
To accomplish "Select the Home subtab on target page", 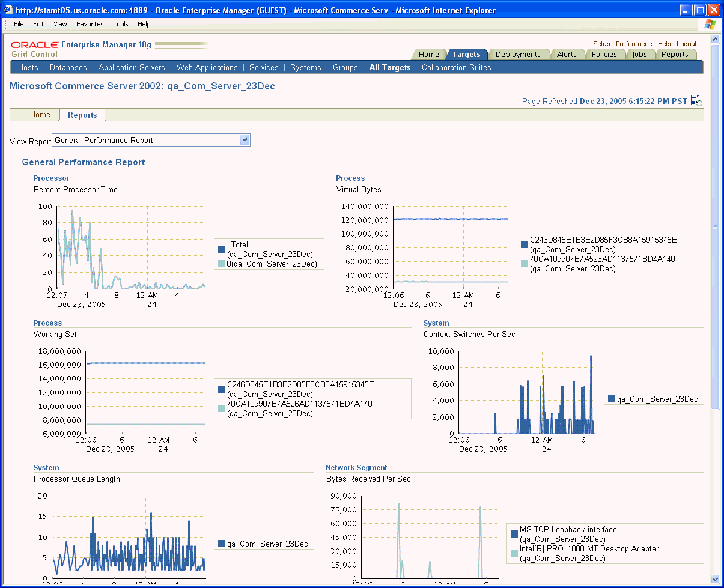I will (x=40, y=115).
